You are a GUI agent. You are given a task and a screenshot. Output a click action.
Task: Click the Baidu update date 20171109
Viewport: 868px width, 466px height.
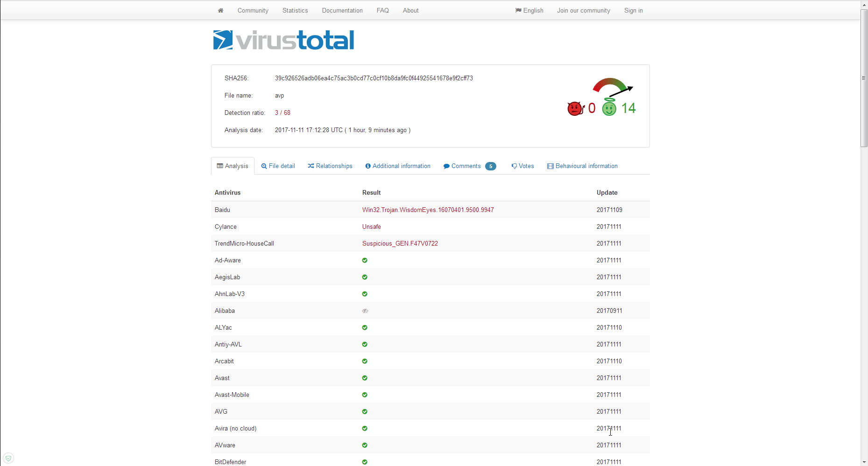(609, 210)
